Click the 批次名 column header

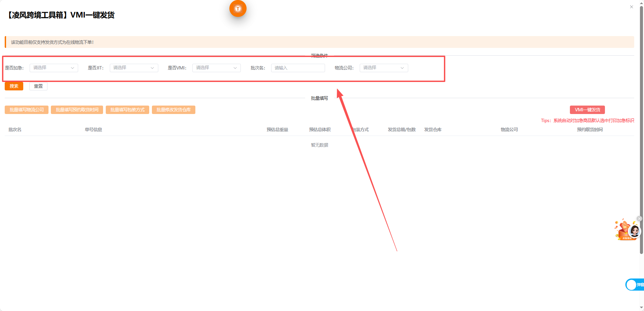(x=15, y=130)
